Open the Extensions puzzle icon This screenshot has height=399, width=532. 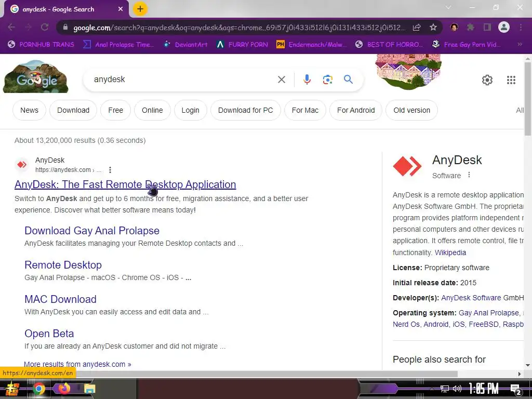[470, 27]
